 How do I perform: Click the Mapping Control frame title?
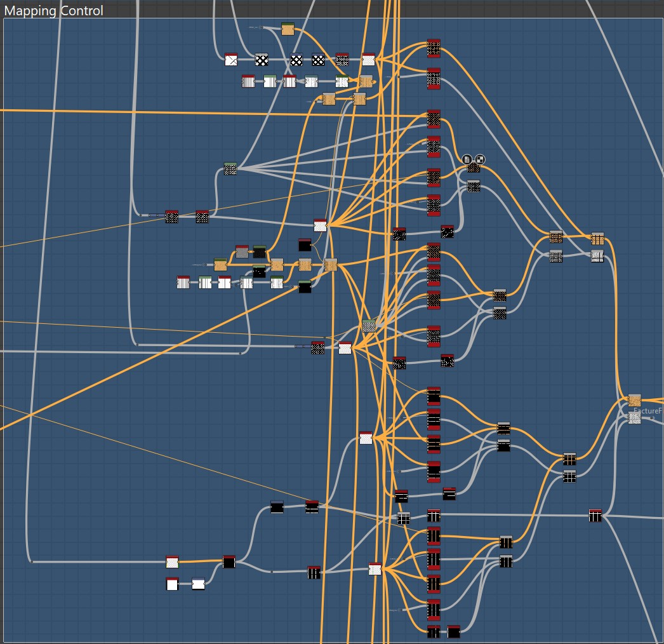[54, 11]
